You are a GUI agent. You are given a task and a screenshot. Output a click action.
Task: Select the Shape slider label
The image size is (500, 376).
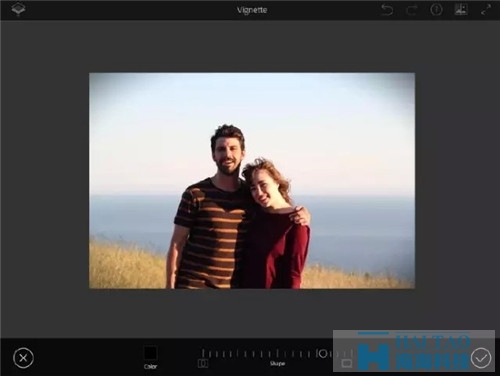tap(277, 363)
